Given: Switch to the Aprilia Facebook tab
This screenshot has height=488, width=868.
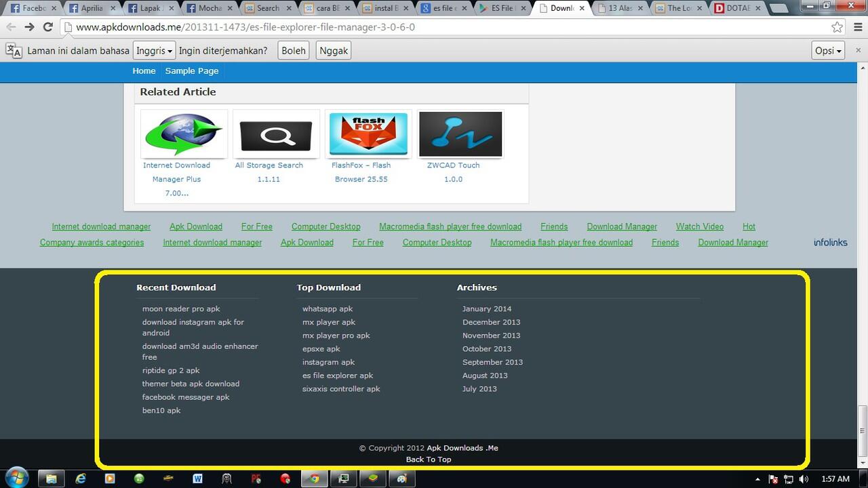Looking at the screenshot, I should pyautogui.click(x=92, y=8).
